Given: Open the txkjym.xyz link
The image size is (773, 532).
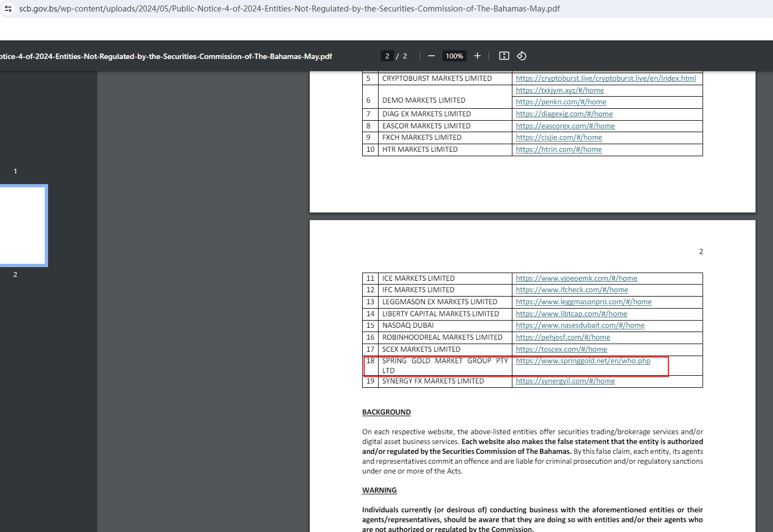Looking at the screenshot, I should point(560,91).
